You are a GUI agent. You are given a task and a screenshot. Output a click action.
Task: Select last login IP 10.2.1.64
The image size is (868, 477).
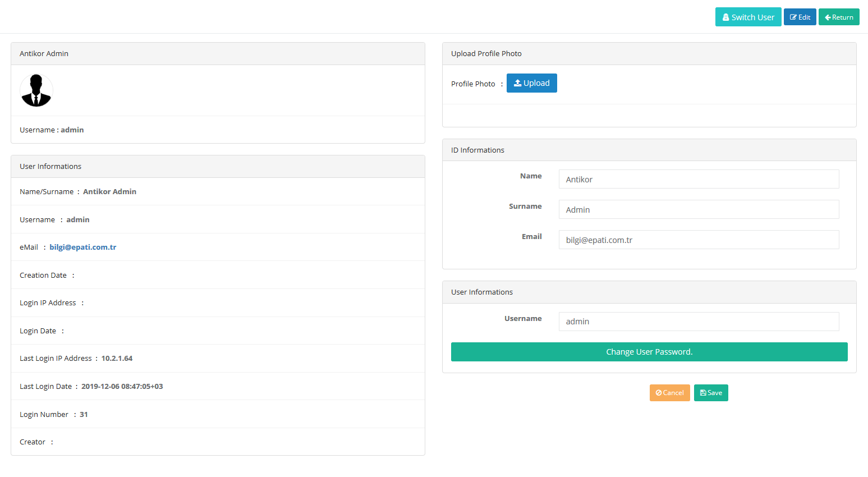coord(117,359)
